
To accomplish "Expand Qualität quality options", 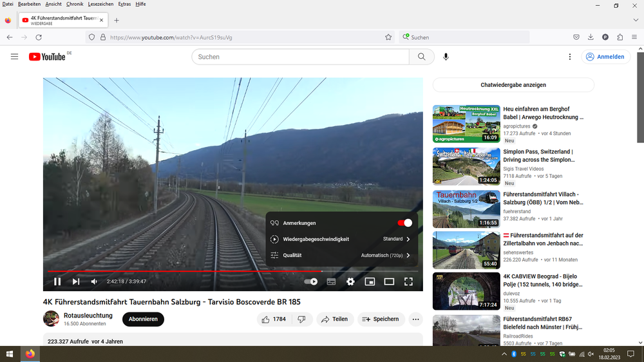I will [341, 255].
